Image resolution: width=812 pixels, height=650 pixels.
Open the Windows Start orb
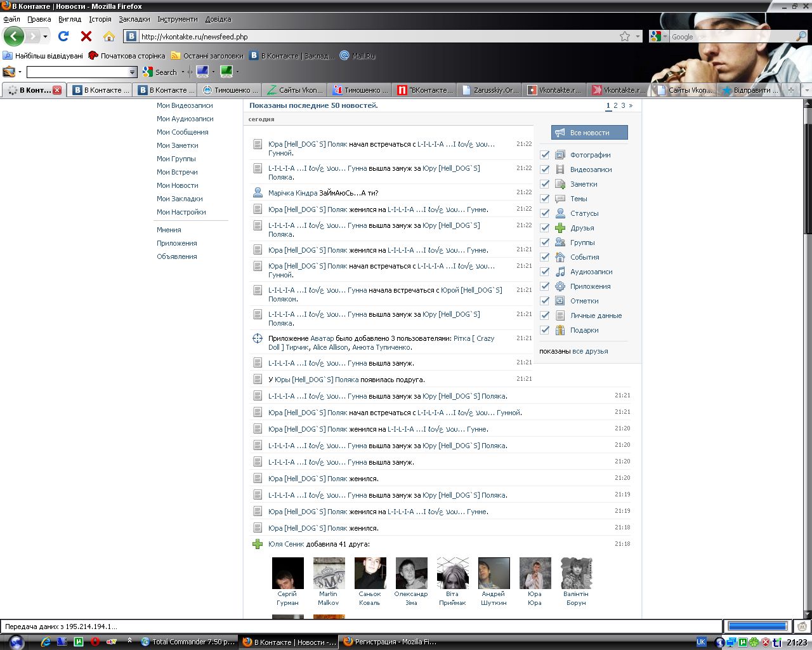(16, 642)
